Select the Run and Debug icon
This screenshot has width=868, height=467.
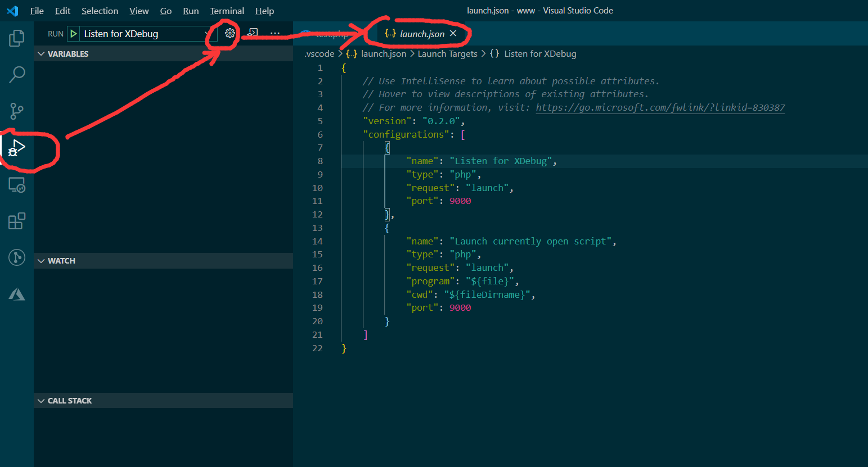[16, 148]
